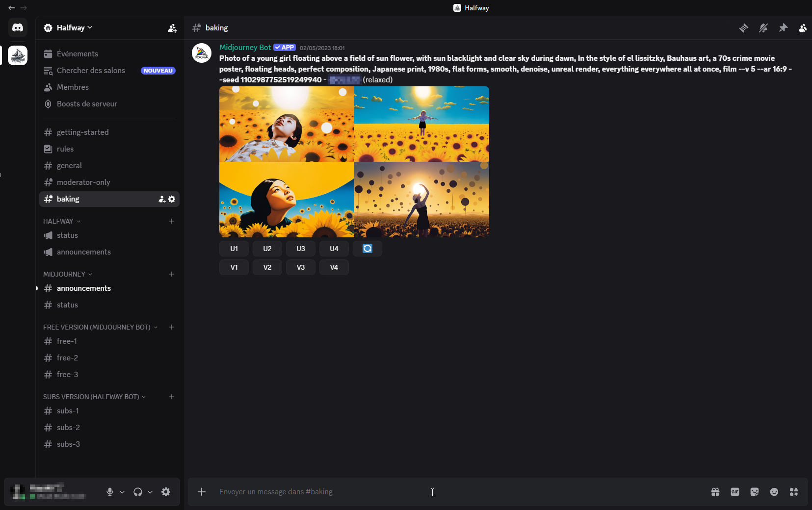Open the gift Nitro icon
Image resolution: width=812 pixels, height=510 pixels.
pos(715,492)
